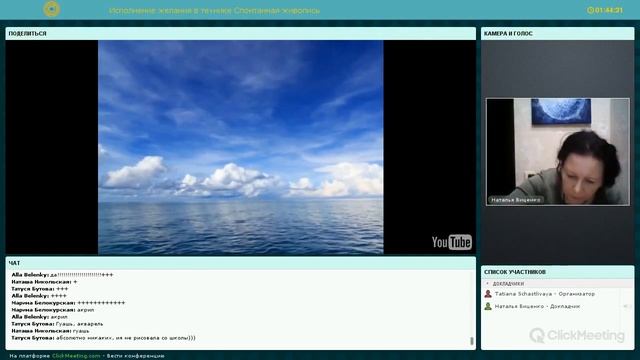Click the last chat message from Татуся Бутова
This screenshot has width=640, height=360.
click(x=103, y=338)
